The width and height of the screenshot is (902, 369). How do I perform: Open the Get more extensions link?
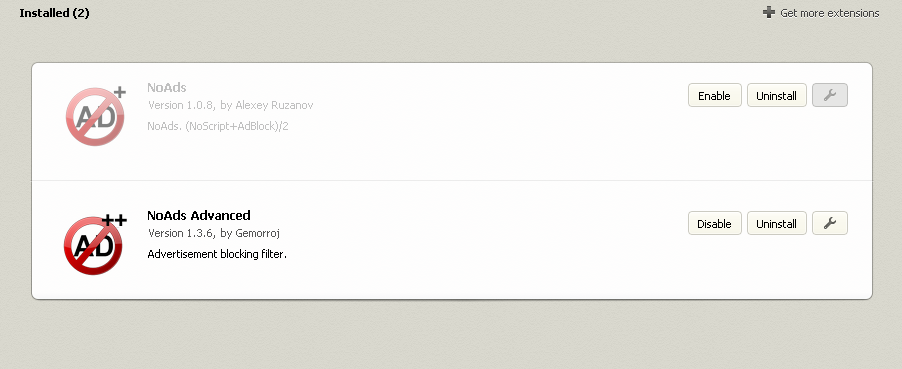click(830, 13)
